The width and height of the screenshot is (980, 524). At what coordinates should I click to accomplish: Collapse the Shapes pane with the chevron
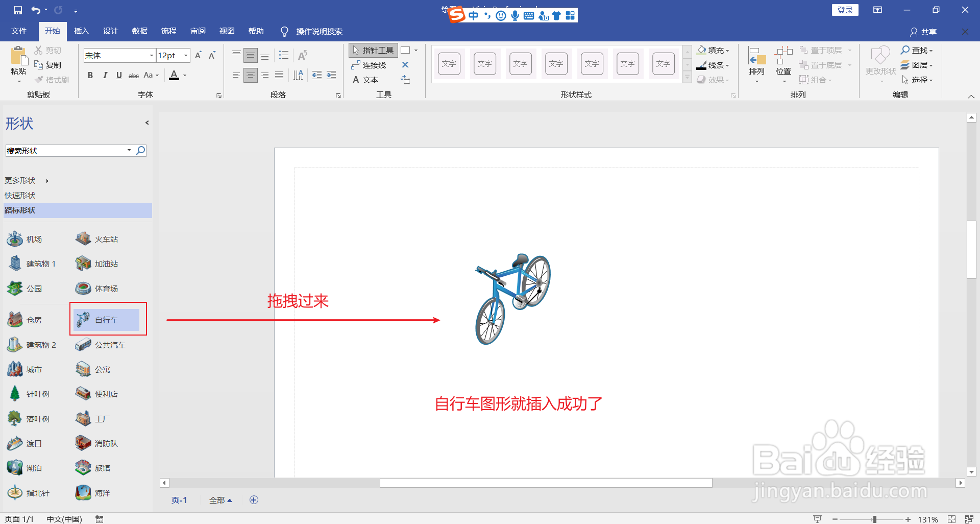pos(147,123)
